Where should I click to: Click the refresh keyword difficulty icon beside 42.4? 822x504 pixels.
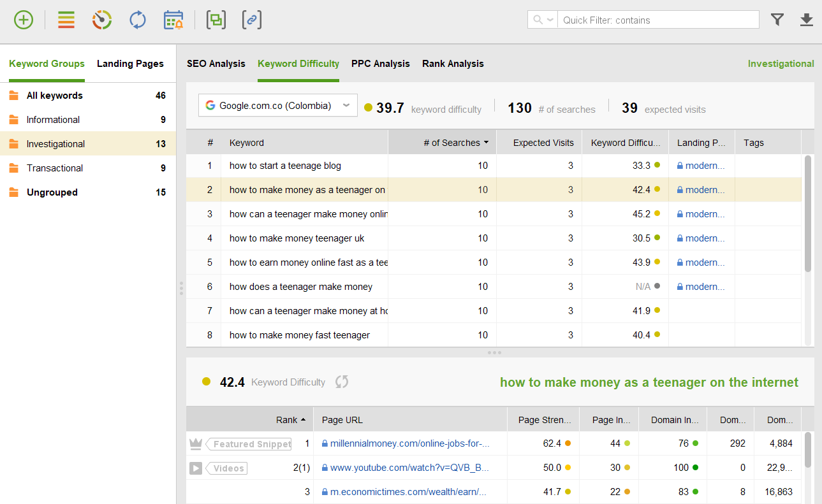click(x=342, y=382)
